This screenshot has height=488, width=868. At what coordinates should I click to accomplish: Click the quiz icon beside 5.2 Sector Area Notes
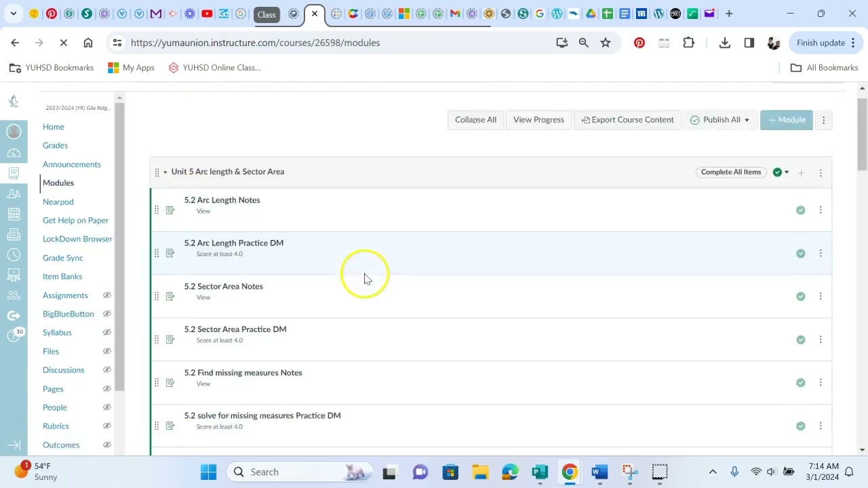point(170,296)
